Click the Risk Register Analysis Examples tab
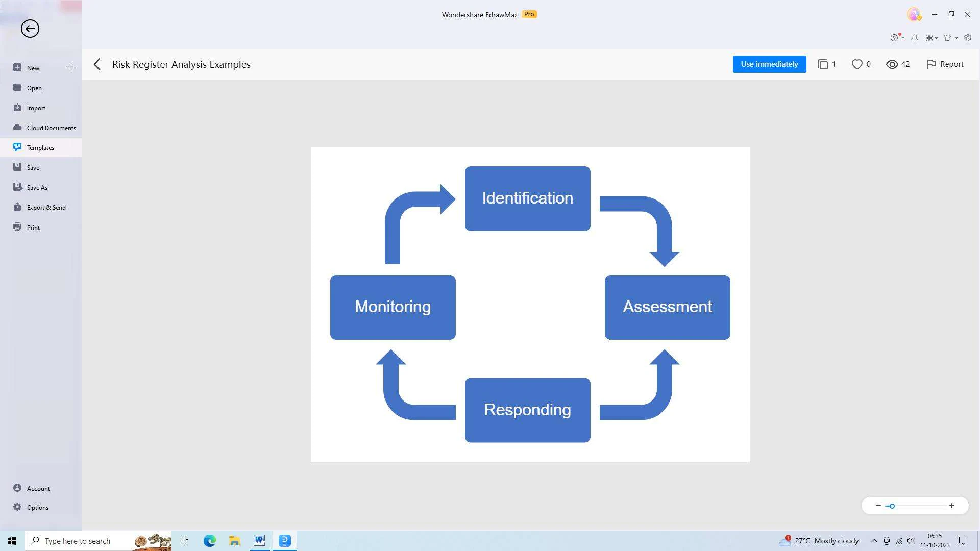Screen dimensions: 980x551 (x=181, y=64)
